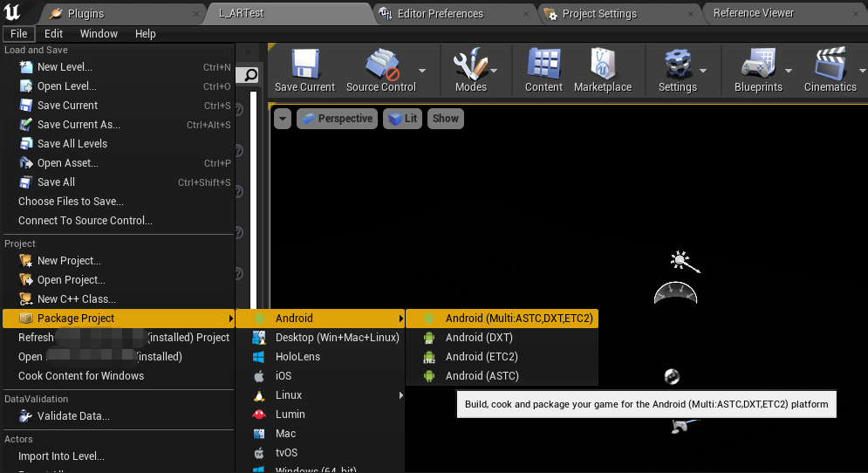Select Android (Multi:ASTC,DXT,ETC2) option

502,319
